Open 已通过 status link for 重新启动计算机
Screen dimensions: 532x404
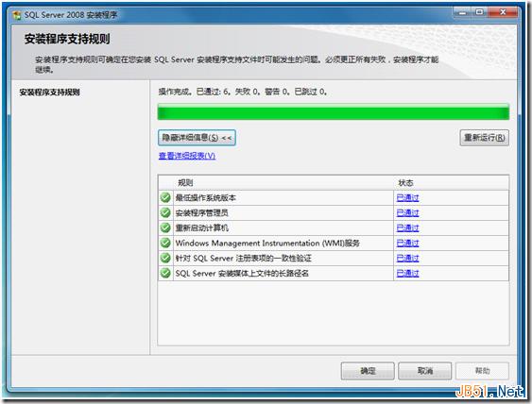coord(407,227)
